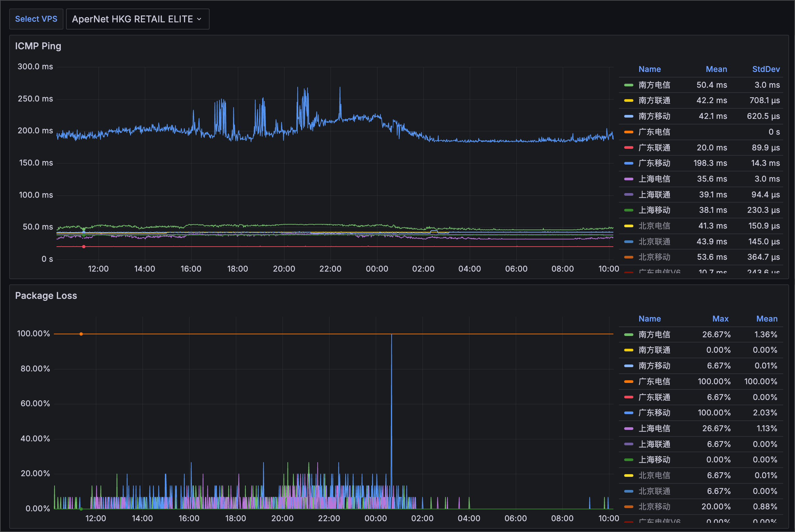
Task: Toggle 广东电信 series in ICMP Ping legend
Action: [x=654, y=132]
